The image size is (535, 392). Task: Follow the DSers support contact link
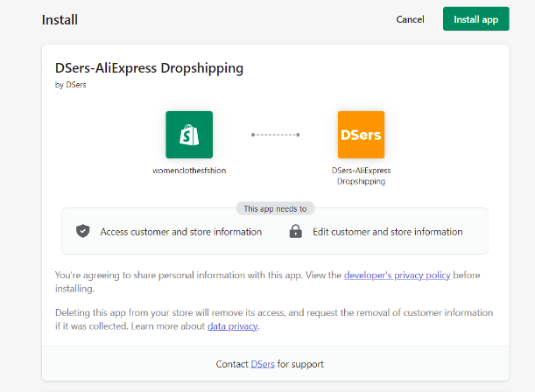262,364
